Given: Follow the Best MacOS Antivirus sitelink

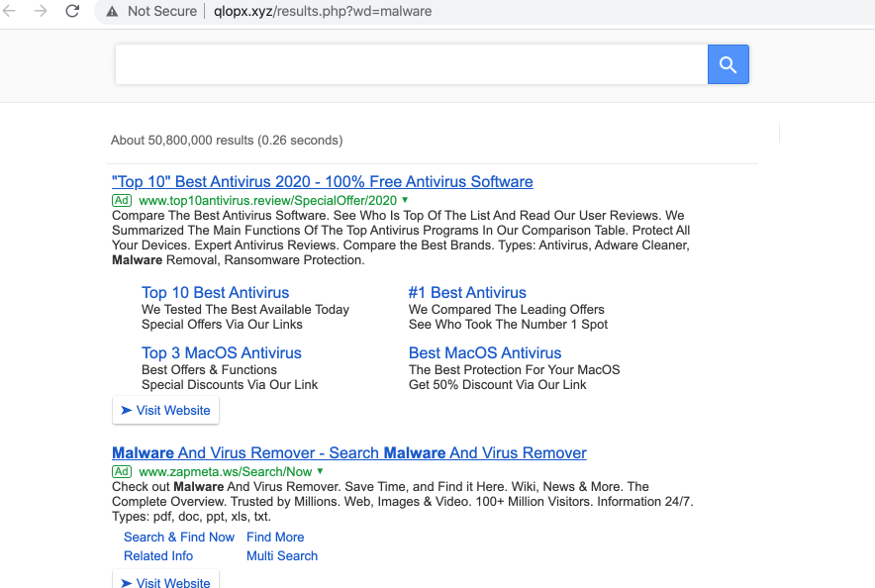Looking at the screenshot, I should click(484, 353).
